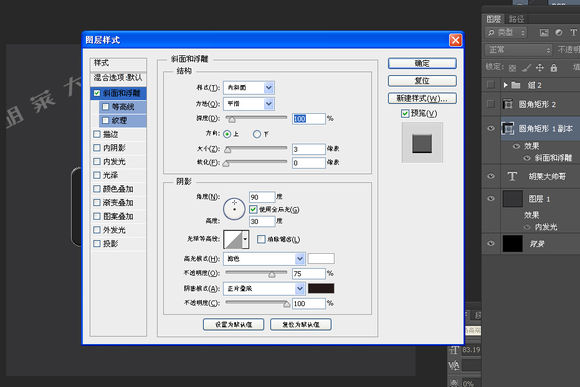Screen dimensions: 580x387
Task: Click the folder icon of 组 2
Action: 516,85
